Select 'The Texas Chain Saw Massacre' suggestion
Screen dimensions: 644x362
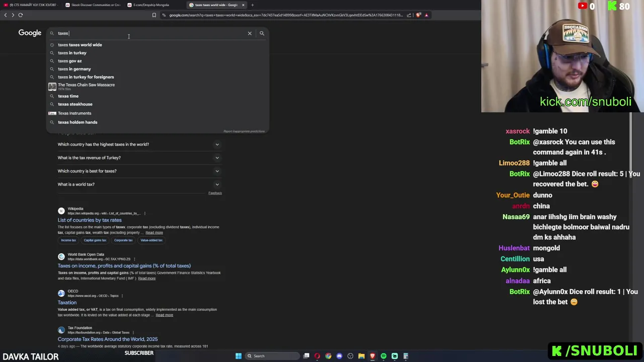(157, 86)
